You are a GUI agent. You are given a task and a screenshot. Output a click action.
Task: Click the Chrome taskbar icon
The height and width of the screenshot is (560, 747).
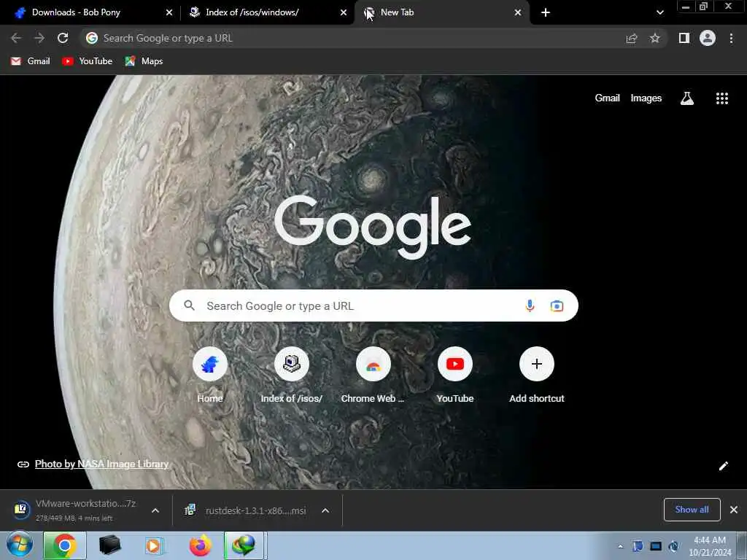click(x=65, y=545)
